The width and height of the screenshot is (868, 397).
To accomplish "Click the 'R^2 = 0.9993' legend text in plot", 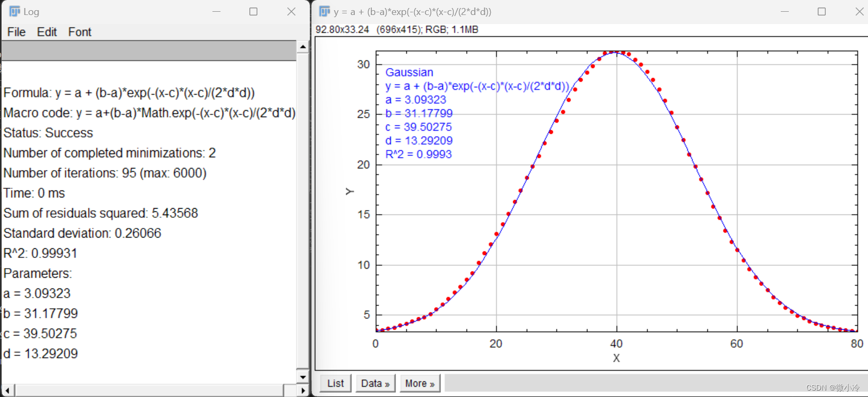I will click(418, 154).
